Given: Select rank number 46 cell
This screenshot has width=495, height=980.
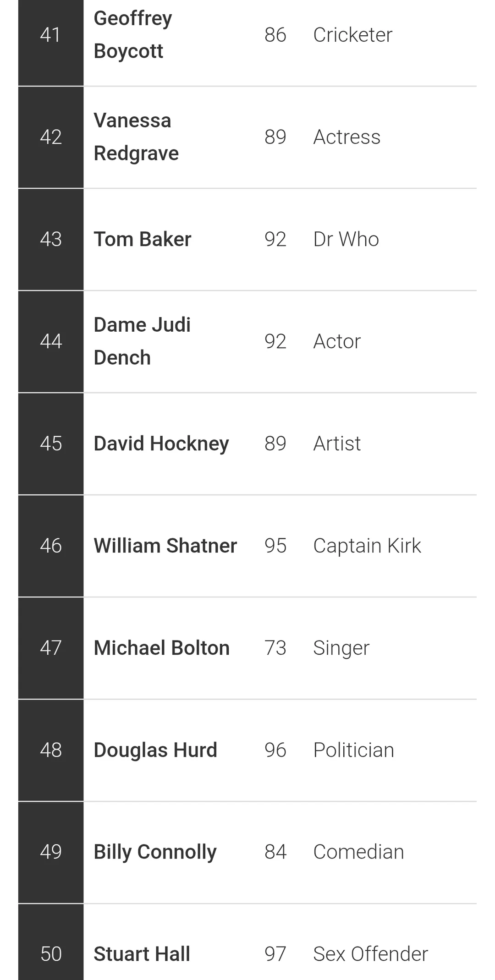Looking at the screenshot, I should pos(50,546).
